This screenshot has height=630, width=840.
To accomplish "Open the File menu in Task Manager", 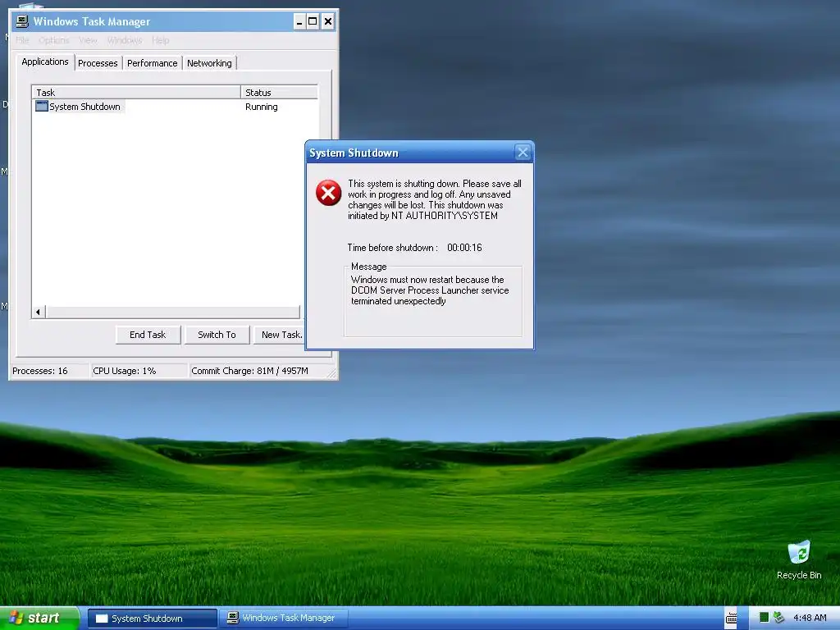I will pos(22,40).
